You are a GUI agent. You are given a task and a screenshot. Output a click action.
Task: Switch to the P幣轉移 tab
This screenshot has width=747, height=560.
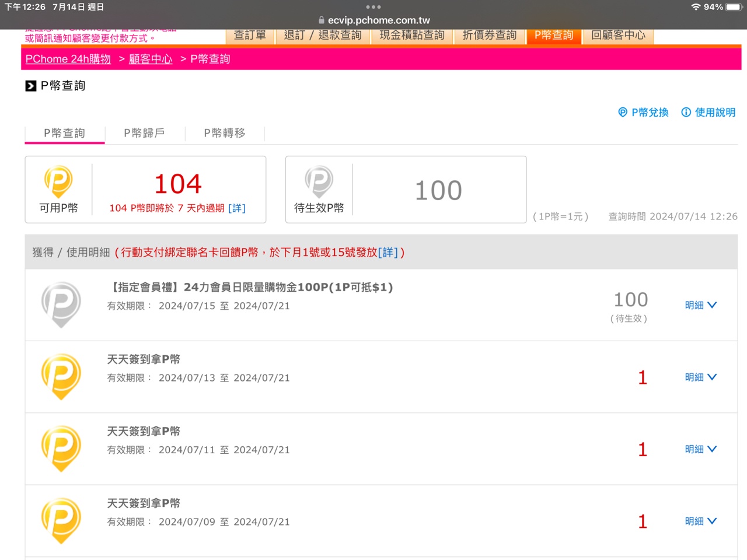(x=225, y=133)
